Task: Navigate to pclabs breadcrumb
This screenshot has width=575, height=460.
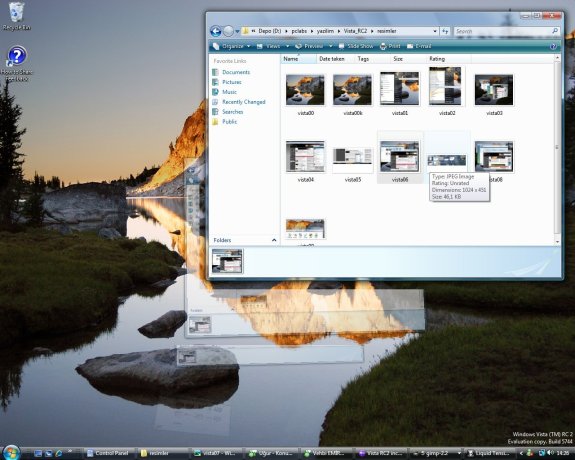Action: 299,31
